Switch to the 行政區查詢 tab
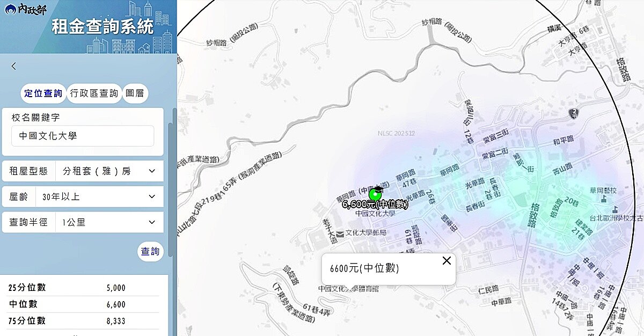 (x=94, y=93)
